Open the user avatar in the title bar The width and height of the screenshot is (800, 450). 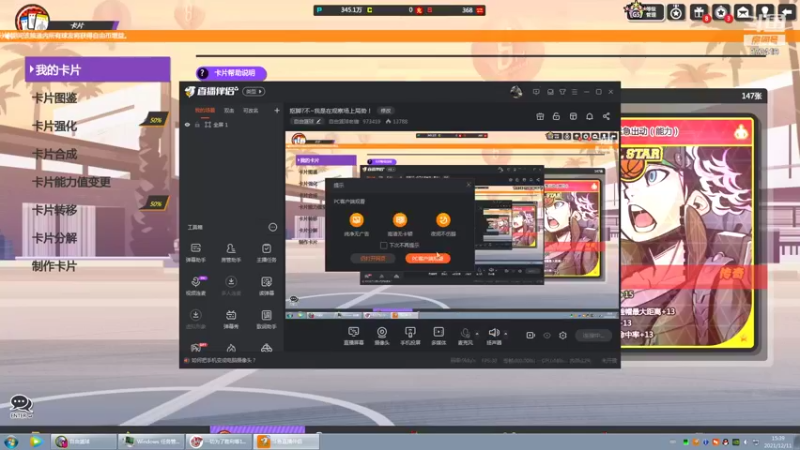click(x=516, y=92)
